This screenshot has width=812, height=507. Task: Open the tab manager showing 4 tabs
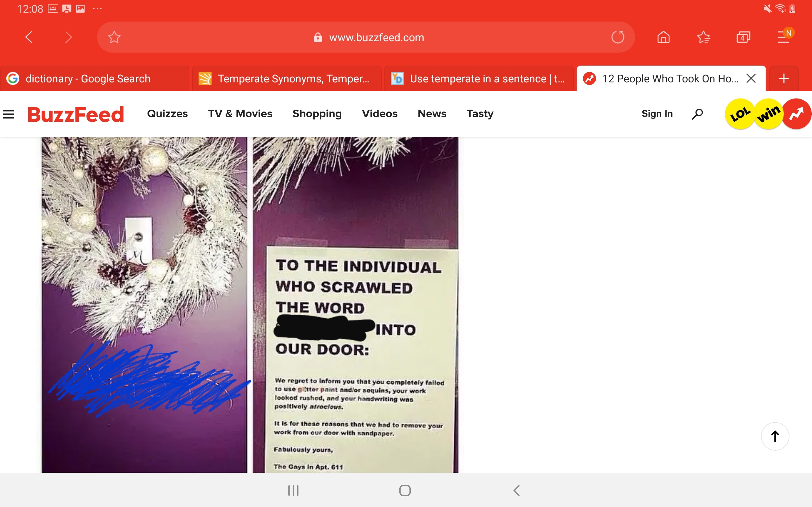[743, 37]
